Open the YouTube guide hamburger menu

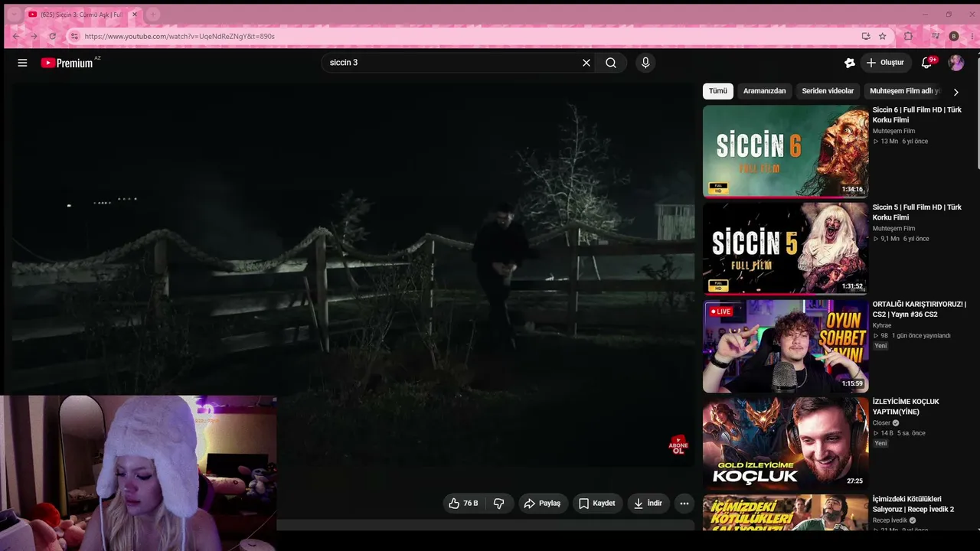point(22,63)
